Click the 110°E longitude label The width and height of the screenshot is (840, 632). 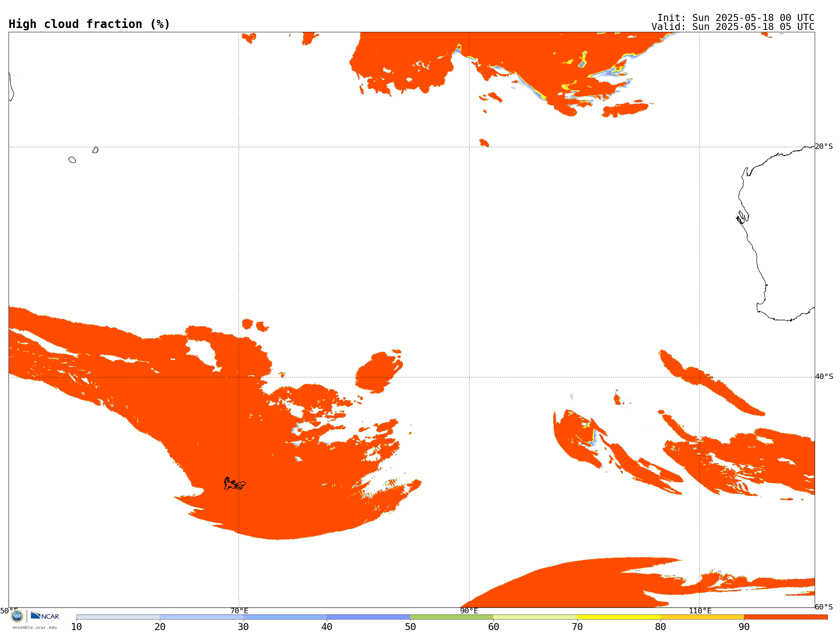(700, 611)
